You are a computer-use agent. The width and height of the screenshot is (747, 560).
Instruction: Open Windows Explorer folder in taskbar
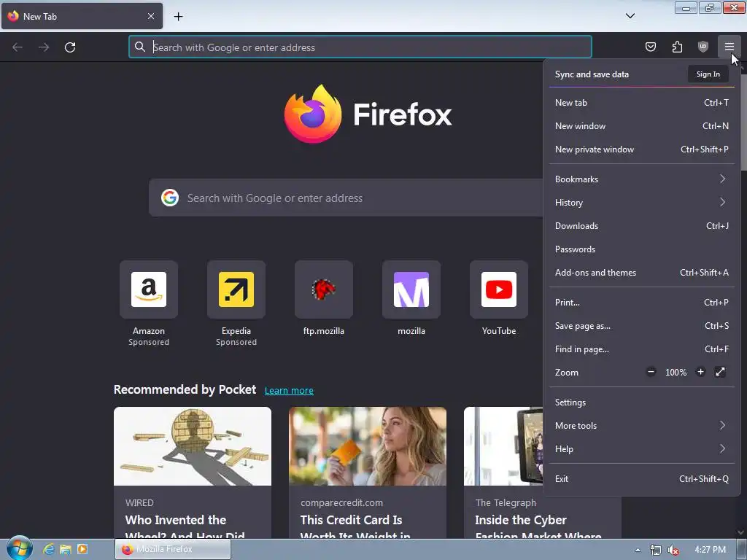[x=65, y=550]
